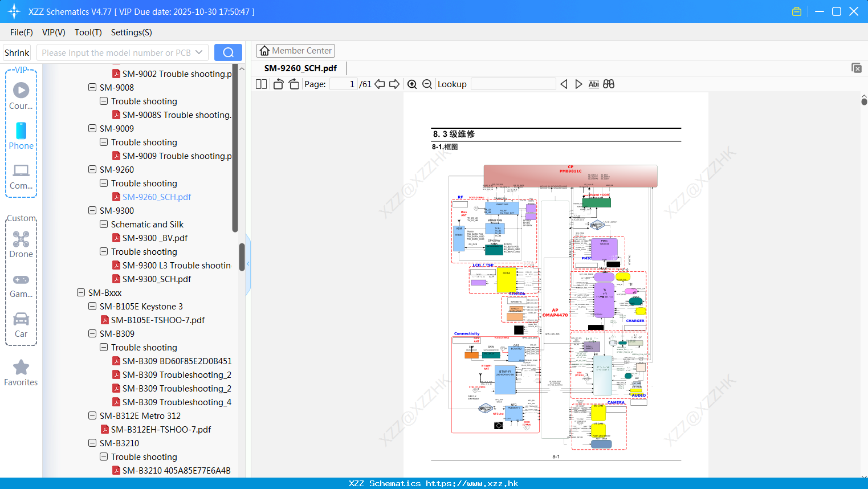
Task: Rotate the page clockwise
Action: pyautogui.click(x=294, y=84)
